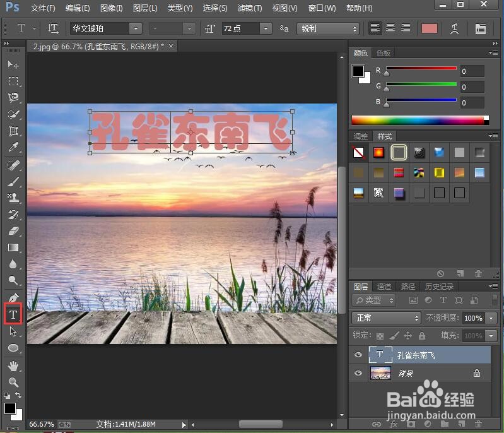Switch to the 历史记录 tab
Image resolution: width=504 pixels, height=433 pixels.
point(439,287)
